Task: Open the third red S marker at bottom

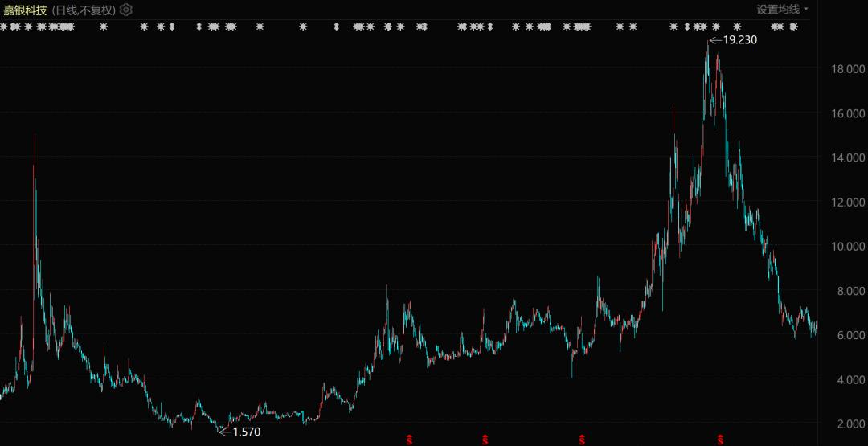Action: point(582,440)
